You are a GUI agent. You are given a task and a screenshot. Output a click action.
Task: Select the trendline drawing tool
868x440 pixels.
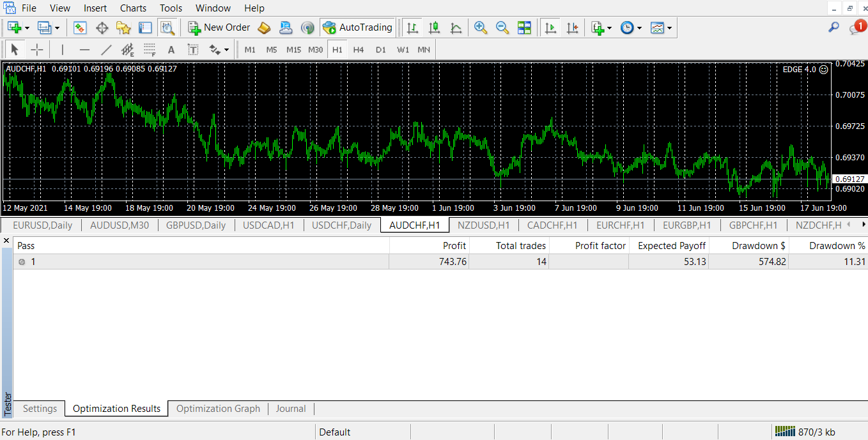106,49
